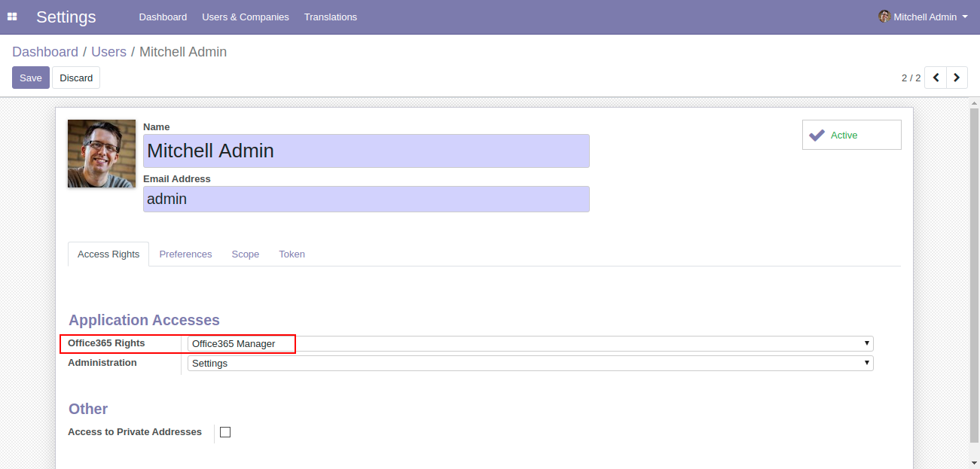Viewport: 980px width, 469px height.
Task: Discard the changes
Action: click(76, 78)
